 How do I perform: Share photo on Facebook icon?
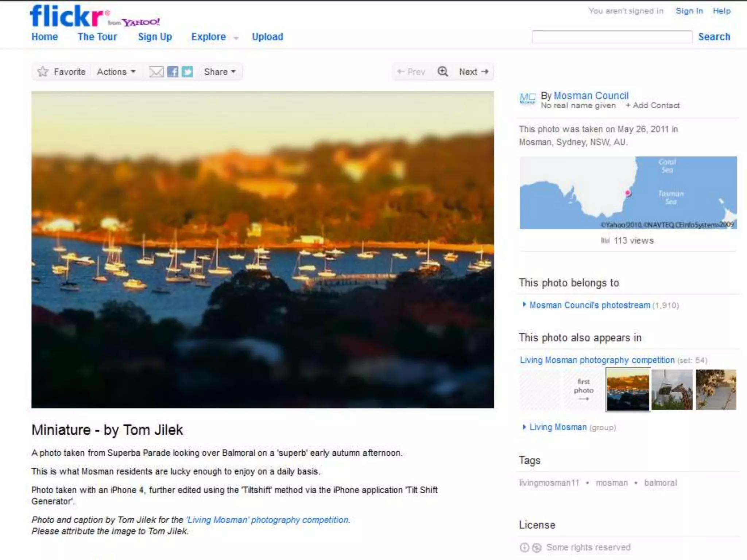[173, 72]
